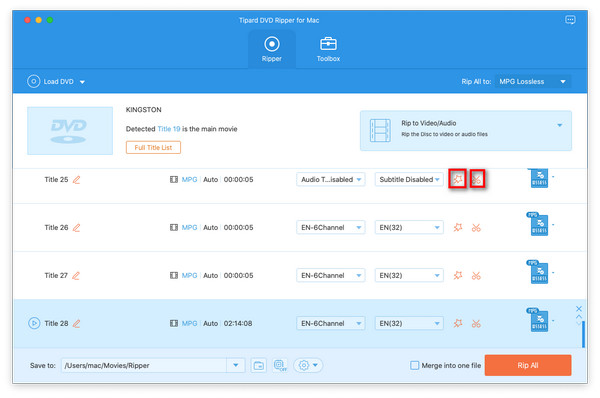Open the edit effects wand for Title 26
The width and height of the screenshot is (600, 398).
coord(458,227)
